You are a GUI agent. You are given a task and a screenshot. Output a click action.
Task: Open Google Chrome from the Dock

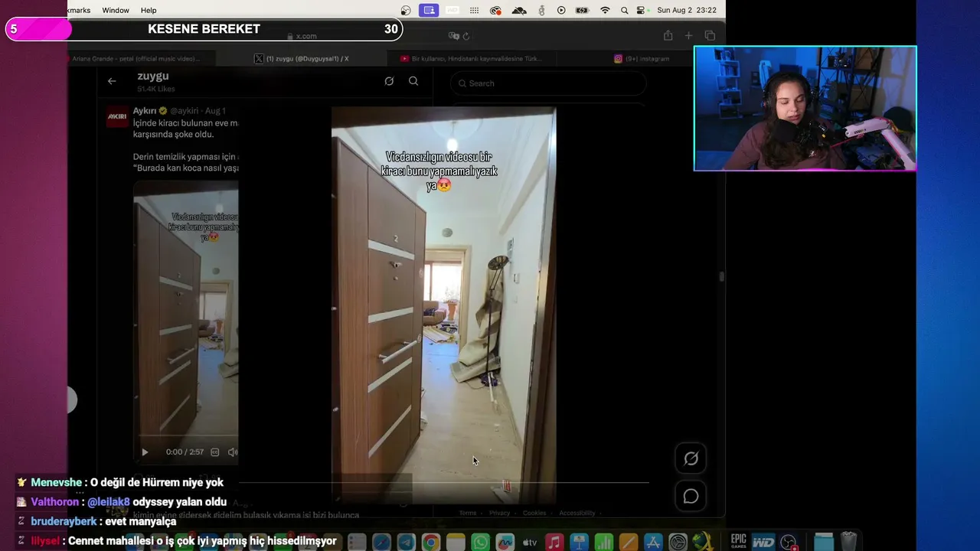[430, 543]
